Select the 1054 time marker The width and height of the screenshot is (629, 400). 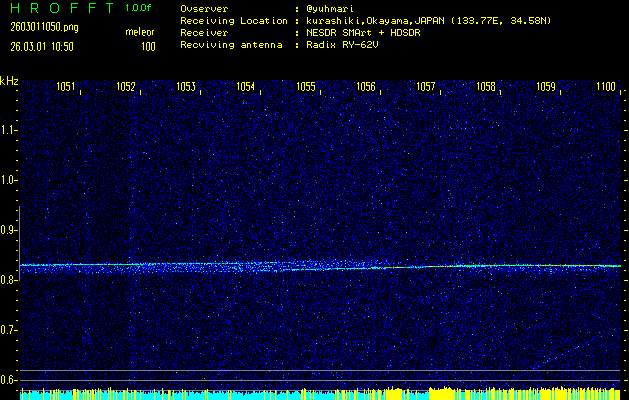point(246,87)
